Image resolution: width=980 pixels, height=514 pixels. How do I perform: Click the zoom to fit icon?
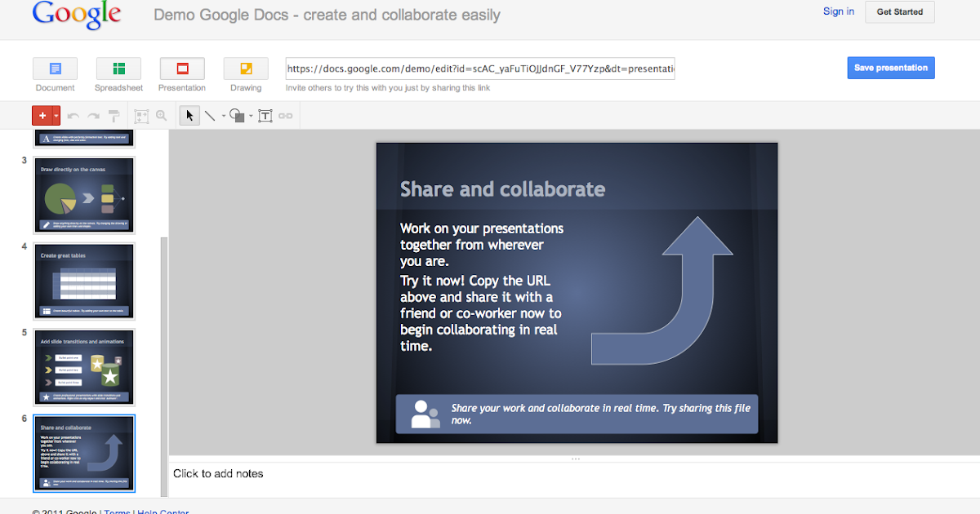click(x=140, y=116)
